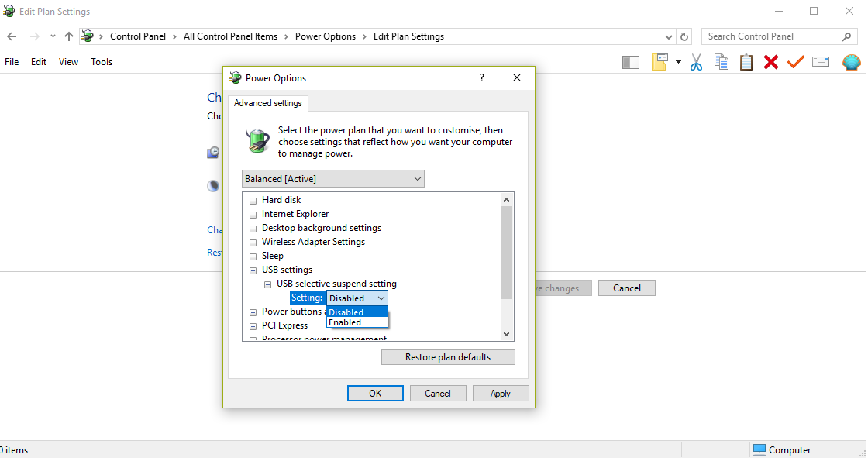Image resolution: width=868 pixels, height=458 pixels.
Task: Click the clipboard Paste icon
Action: (x=746, y=62)
